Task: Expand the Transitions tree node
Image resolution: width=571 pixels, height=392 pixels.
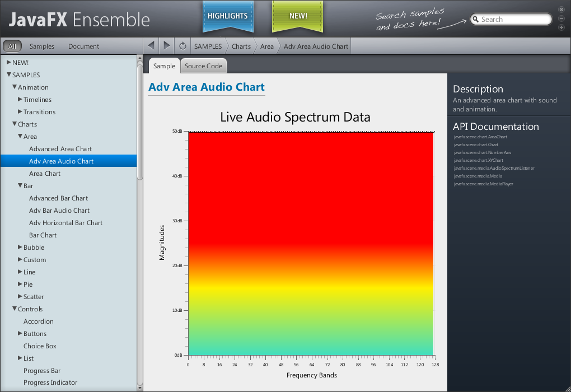Action: coord(20,112)
